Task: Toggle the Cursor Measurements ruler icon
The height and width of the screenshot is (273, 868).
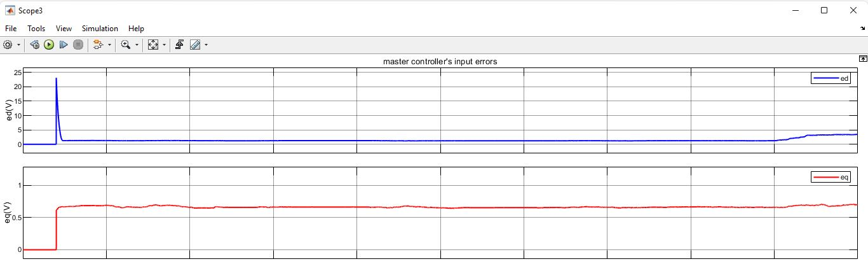Action: 195,45
